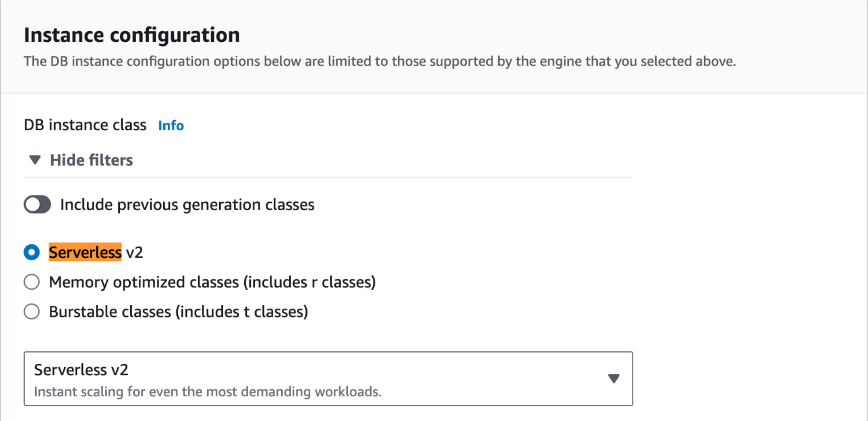Click the Instant scaling description in the dropdown
868x421 pixels.
207,391
